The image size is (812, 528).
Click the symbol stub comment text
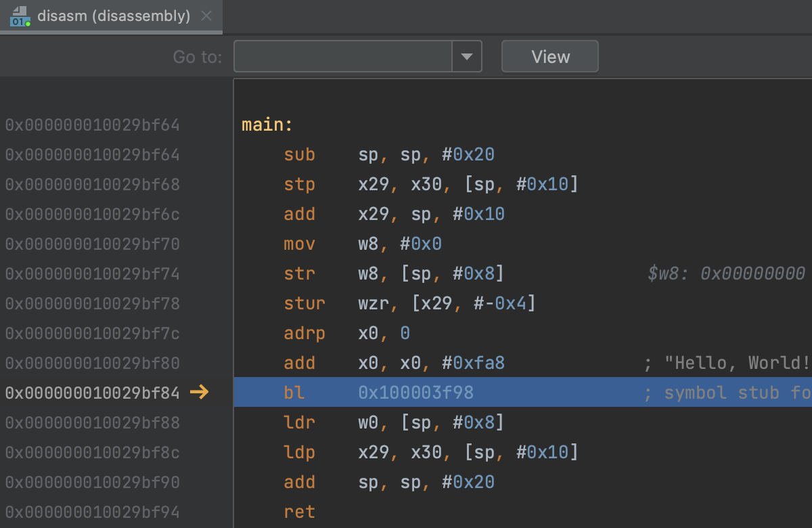(727, 393)
